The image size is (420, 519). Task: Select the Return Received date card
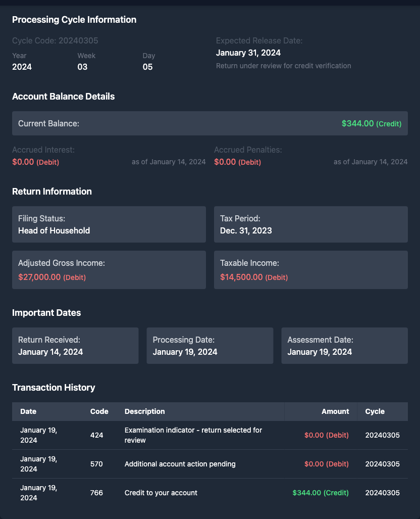pos(75,346)
